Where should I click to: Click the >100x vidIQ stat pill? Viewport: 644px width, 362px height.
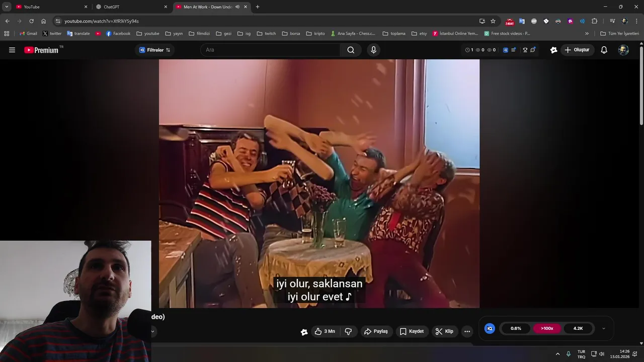(x=547, y=328)
